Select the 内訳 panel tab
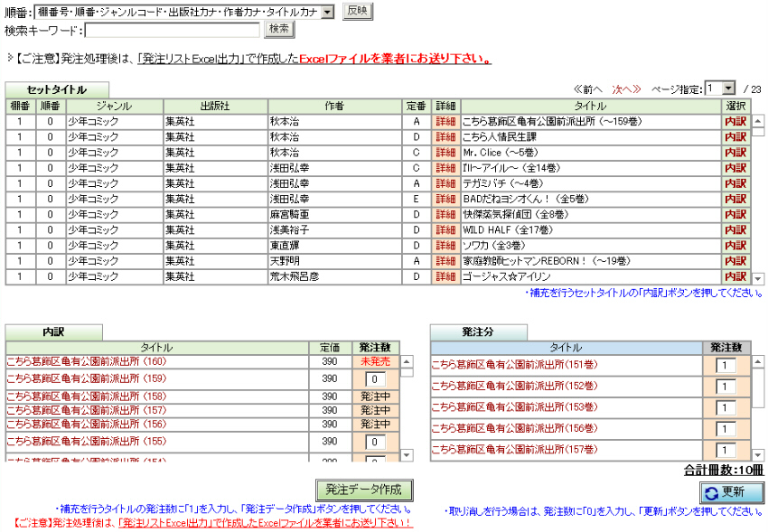768x532 pixels. [x=54, y=331]
